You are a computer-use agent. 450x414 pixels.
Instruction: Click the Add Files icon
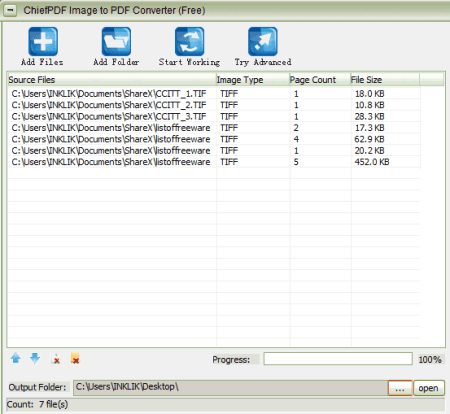43,42
